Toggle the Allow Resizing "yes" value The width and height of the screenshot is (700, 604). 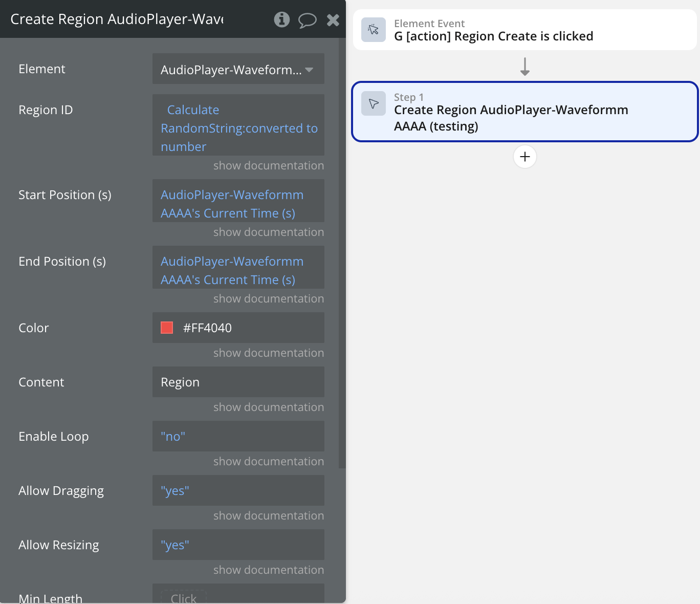coord(175,545)
